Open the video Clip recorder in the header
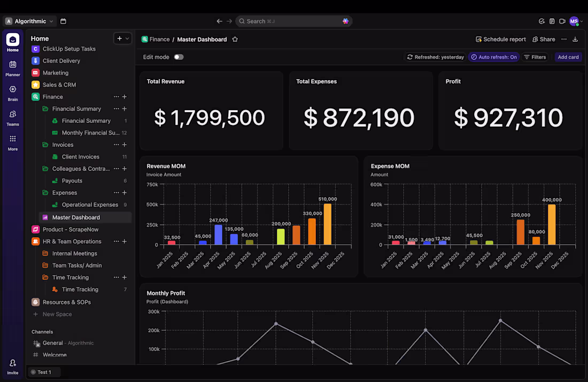This screenshot has height=382, width=588. tap(563, 21)
